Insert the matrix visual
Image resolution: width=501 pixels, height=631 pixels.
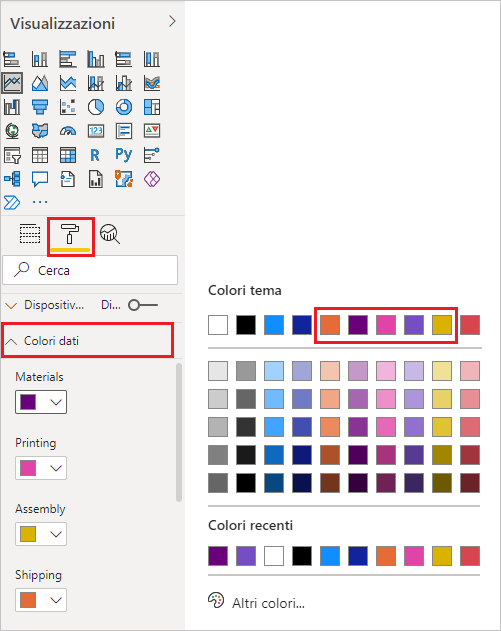68,155
